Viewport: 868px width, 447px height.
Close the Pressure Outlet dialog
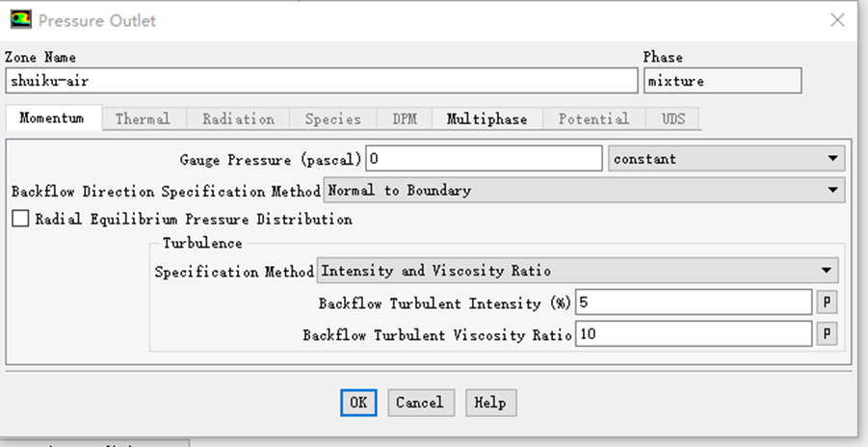837,19
